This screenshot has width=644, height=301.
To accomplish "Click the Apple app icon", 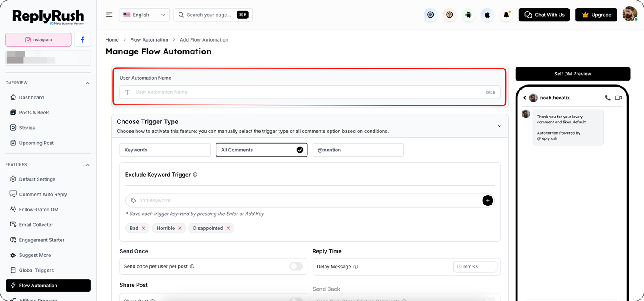I will click(x=487, y=15).
